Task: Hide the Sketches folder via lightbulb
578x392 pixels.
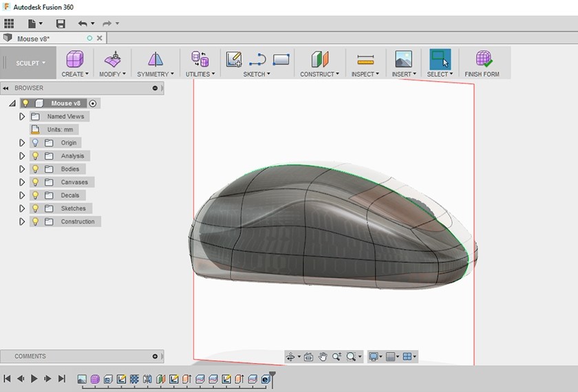Action: tap(35, 208)
